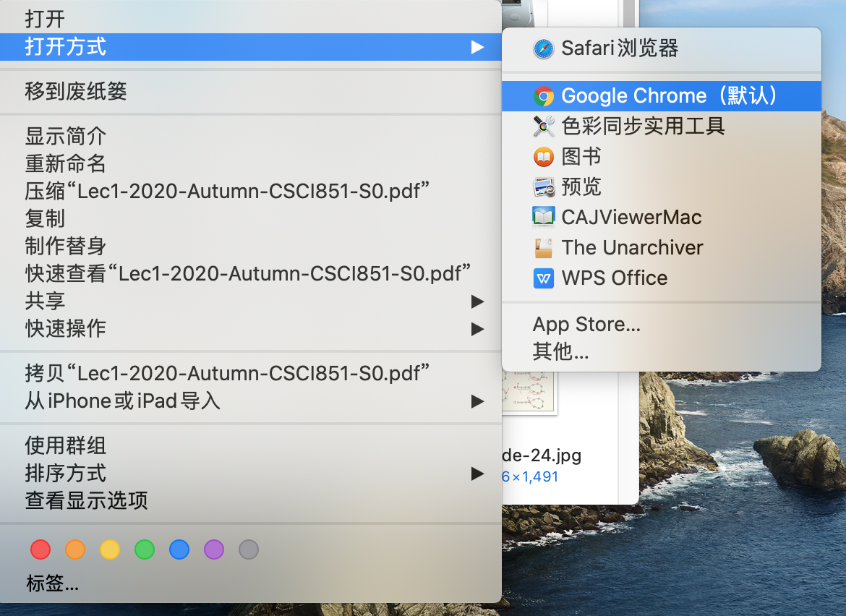Expand the 共享 submenu arrow
Image resolution: width=846 pixels, height=616 pixels.
click(477, 301)
